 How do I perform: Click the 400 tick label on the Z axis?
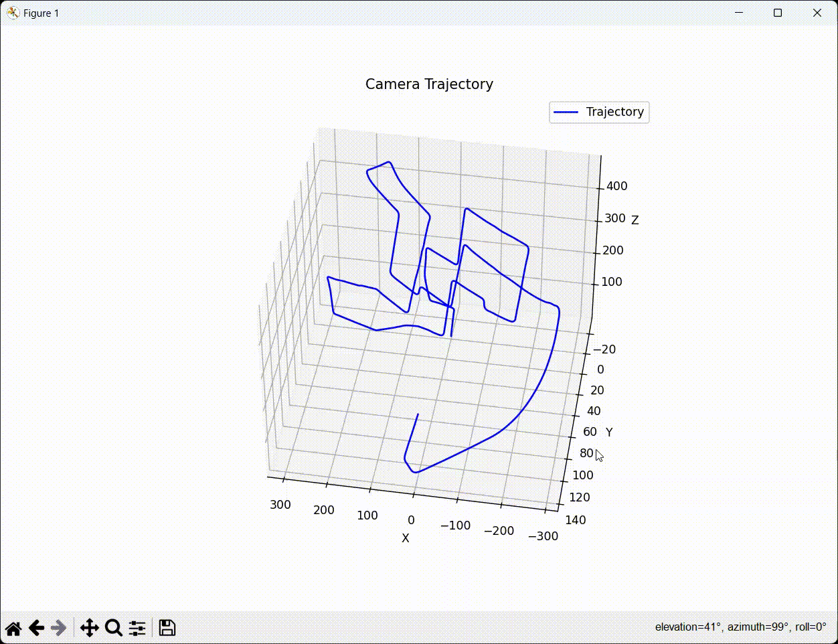point(616,186)
